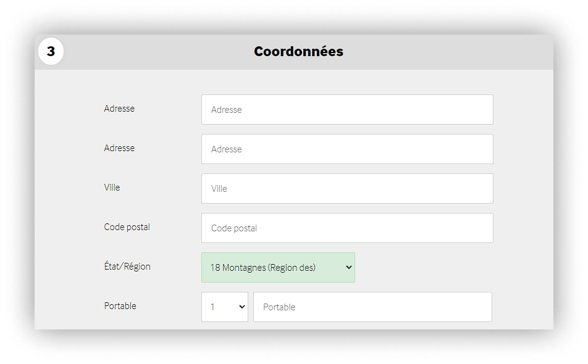588x364 pixels.
Task: Click the Code postal label
Action: tap(127, 227)
